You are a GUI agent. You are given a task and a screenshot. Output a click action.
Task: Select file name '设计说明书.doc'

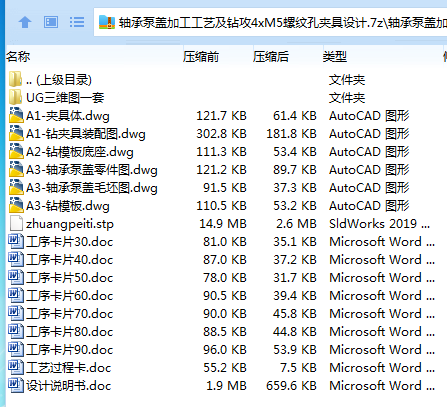click(68, 386)
